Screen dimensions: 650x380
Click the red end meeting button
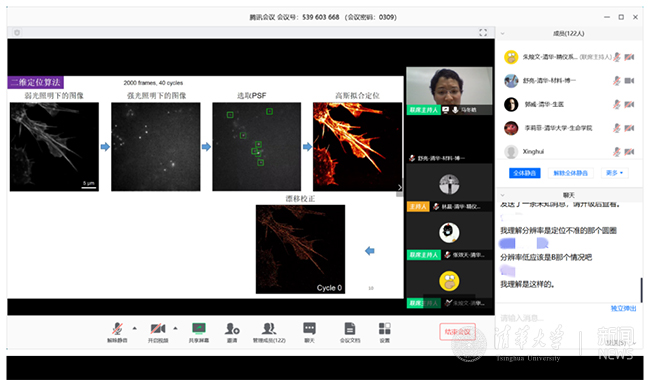pos(457,332)
